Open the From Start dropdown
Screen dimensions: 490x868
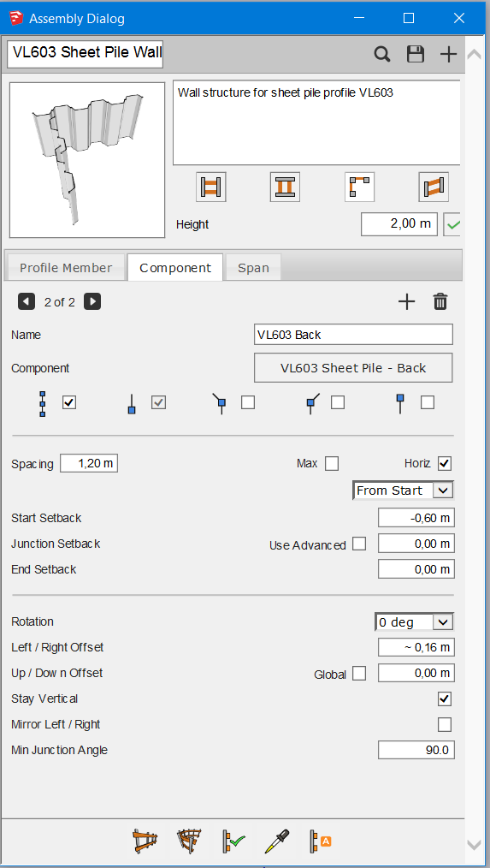pyautogui.click(x=403, y=490)
